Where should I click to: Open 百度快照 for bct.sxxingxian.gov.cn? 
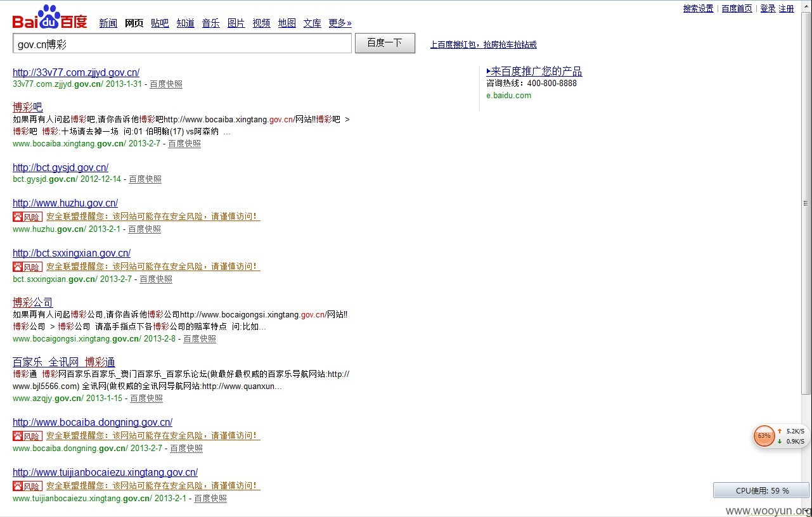pos(156,279)
